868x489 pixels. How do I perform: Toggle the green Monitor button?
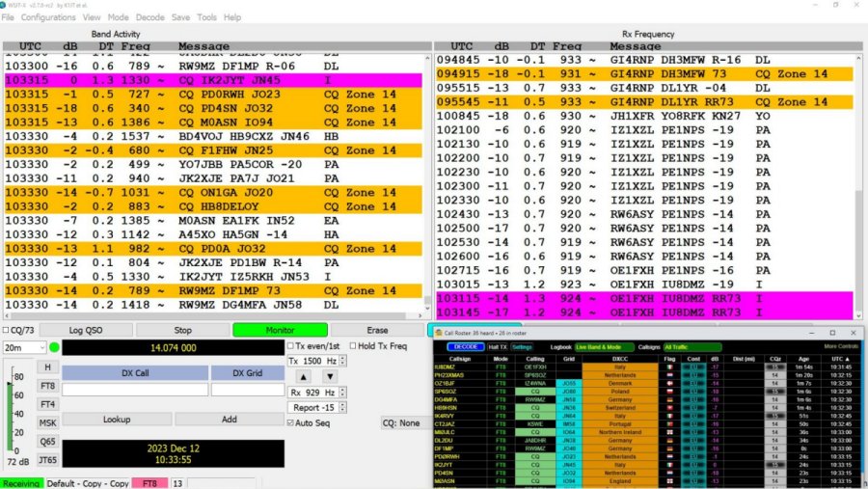[x=280, y=330]
